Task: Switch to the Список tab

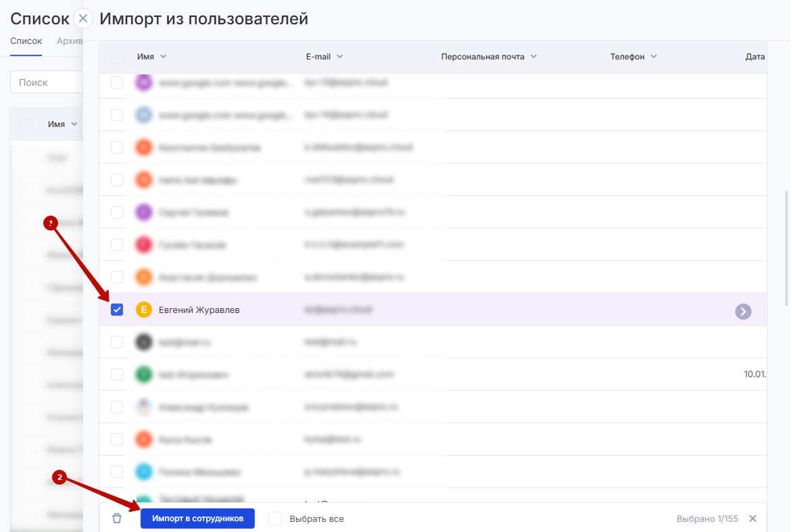Action: point(26,41)
